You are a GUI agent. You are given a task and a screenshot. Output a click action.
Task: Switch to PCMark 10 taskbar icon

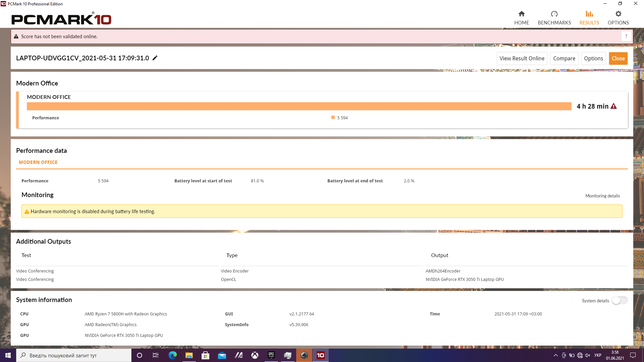coord(321,355)
